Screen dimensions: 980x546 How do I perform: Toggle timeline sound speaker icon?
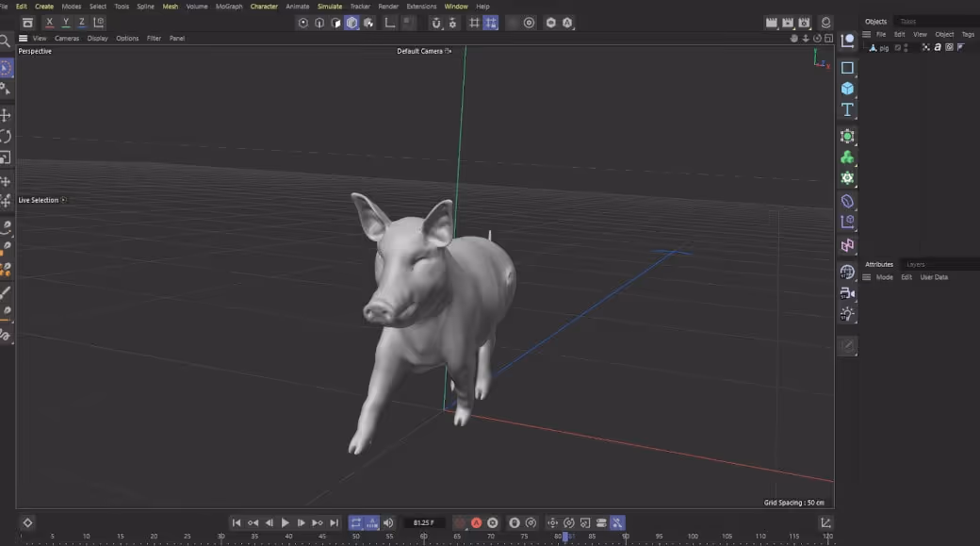pyautogui.click(x=388, y=522)
